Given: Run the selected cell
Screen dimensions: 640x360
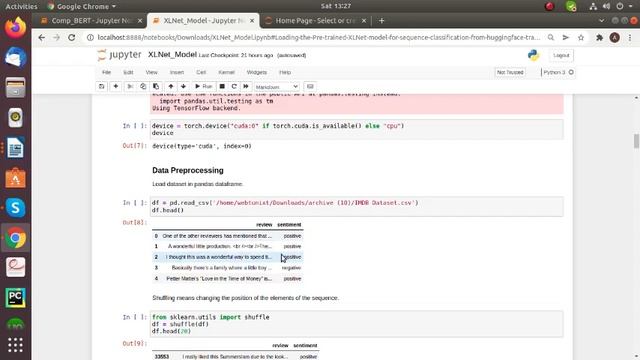Looking at the screenshot, I should [x=203, y=87].
